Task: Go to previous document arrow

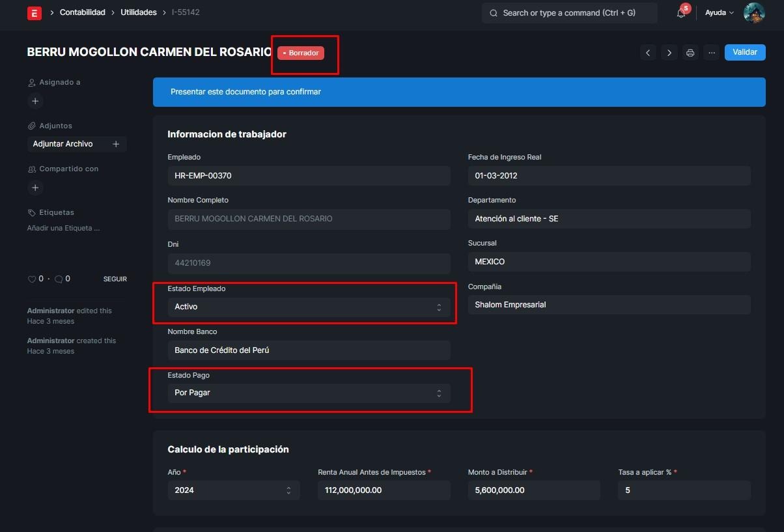Action: click(x=647, y=53)
